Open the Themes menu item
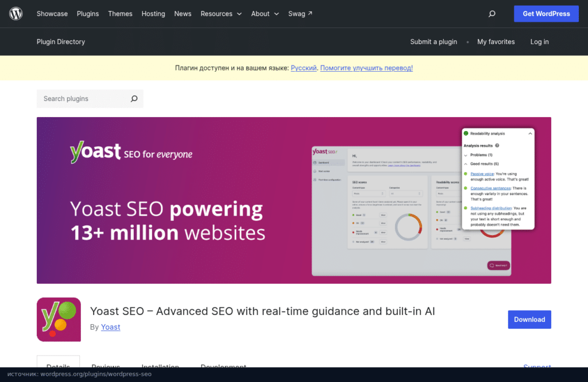The height and width of the screenshot is (382, 588). (x=120, y=14)
